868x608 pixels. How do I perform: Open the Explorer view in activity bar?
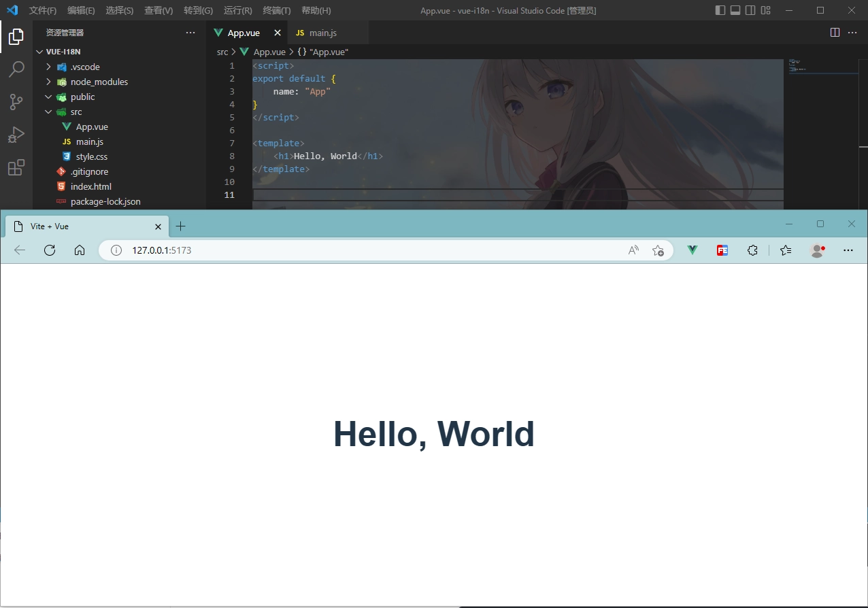[16, 37]
